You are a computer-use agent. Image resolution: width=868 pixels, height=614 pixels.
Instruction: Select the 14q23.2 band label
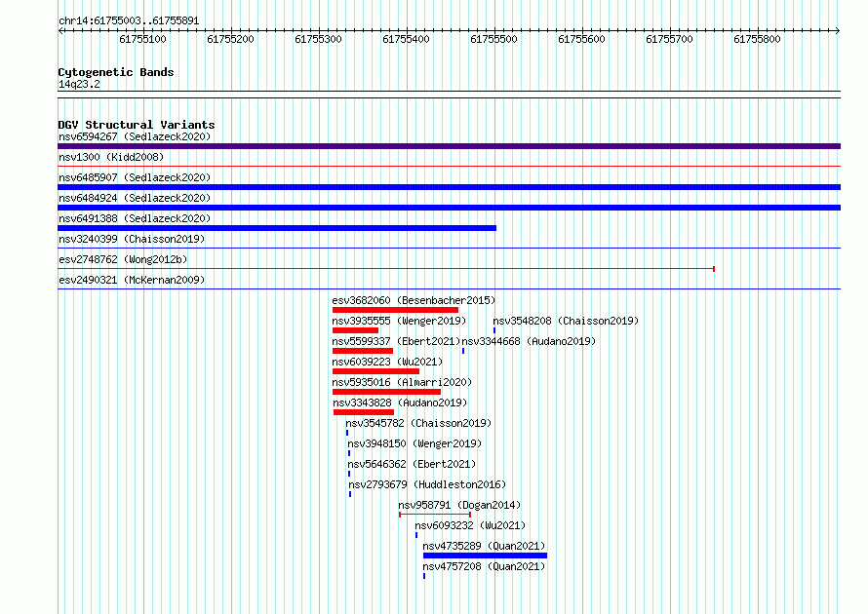(79, 84)
